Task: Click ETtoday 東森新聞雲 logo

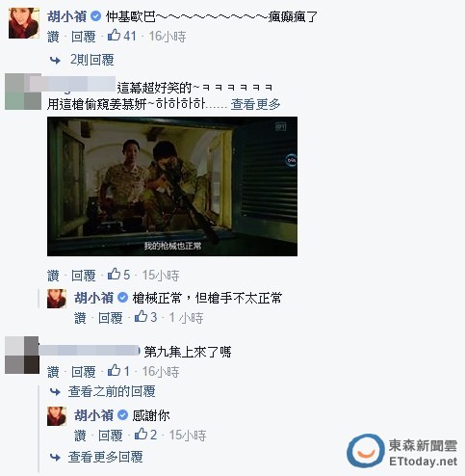Action: (402, 452)
